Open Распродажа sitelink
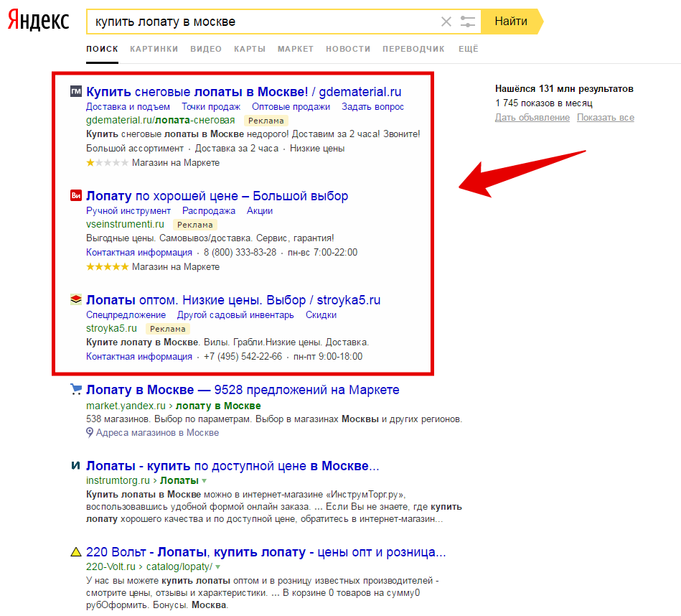This screenshot has width=681, height=616. pos(209,210)
